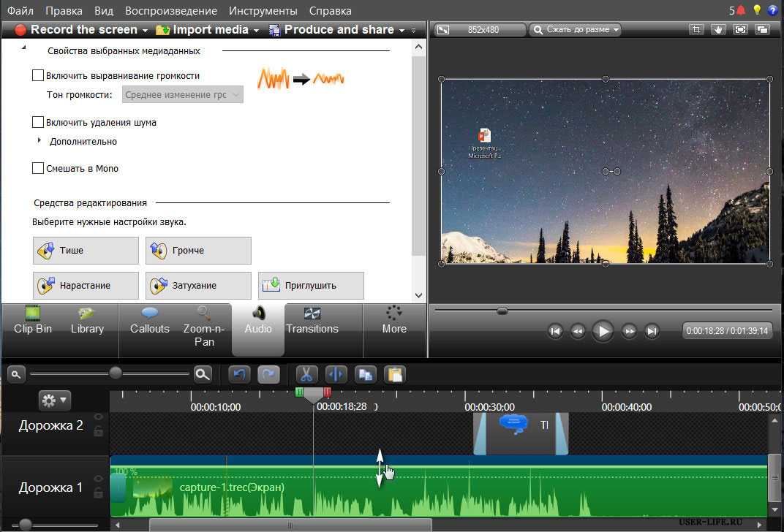Click the step forward button
The image size is (784, 532).
(x=629, y=331)
